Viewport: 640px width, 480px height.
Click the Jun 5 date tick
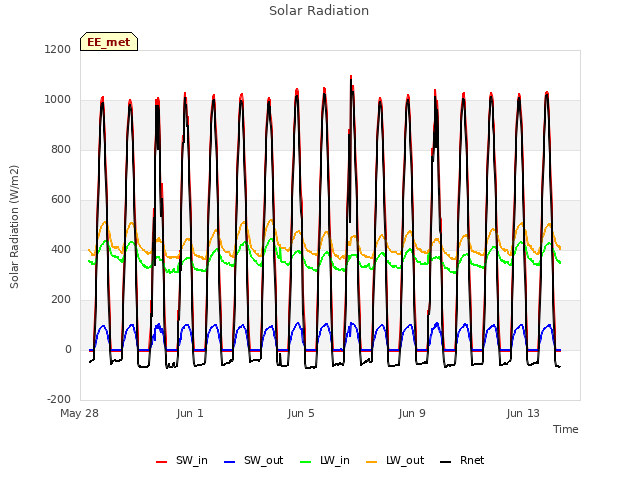[301, 413]
